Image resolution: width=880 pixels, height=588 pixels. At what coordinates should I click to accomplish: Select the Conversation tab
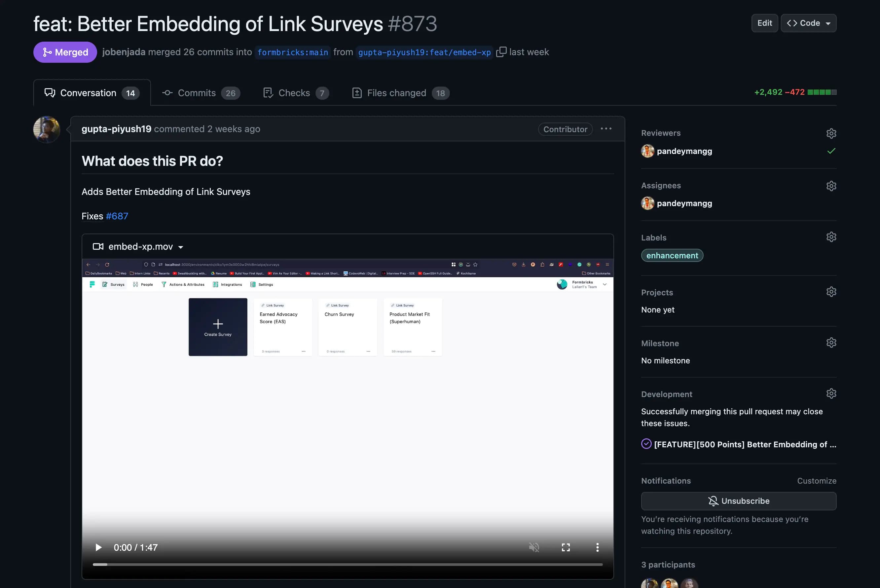[x=91, y=92]
